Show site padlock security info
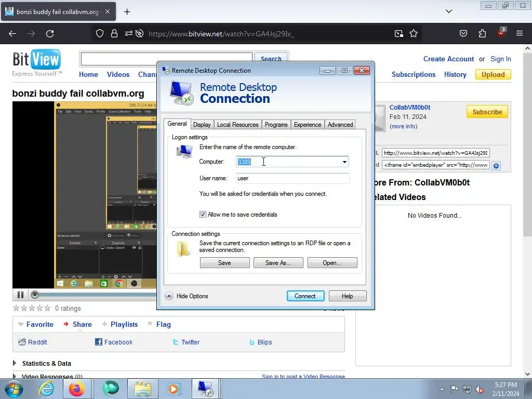The height and width of the screenshot is (399, 532). tap(114, 33)
